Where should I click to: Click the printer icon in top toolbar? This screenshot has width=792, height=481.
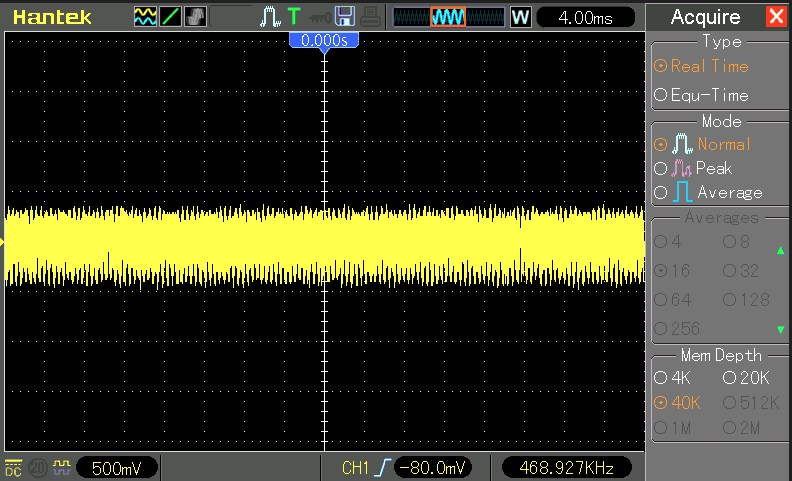tap(369, 17)
